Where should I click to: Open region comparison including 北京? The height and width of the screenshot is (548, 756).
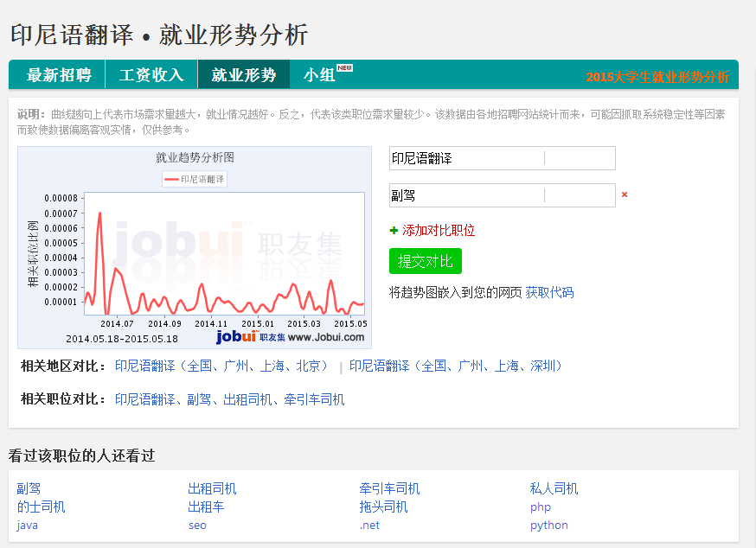[x=223, y=366]
